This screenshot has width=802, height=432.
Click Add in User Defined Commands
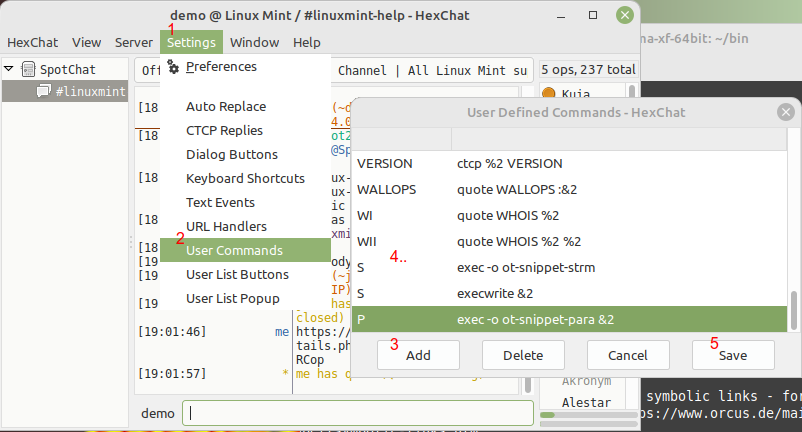[x=418, y=355]
